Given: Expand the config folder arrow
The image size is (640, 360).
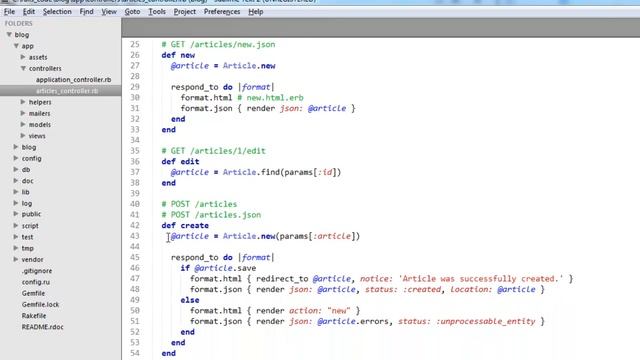Looking at the screenshot, I should click(16, 158).
